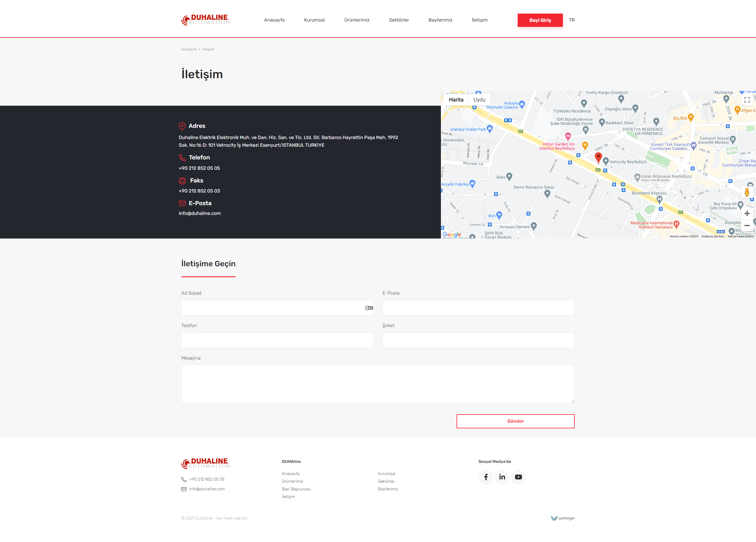Click the Faks printer icon

pyautogui.click(x=182, y=181)
